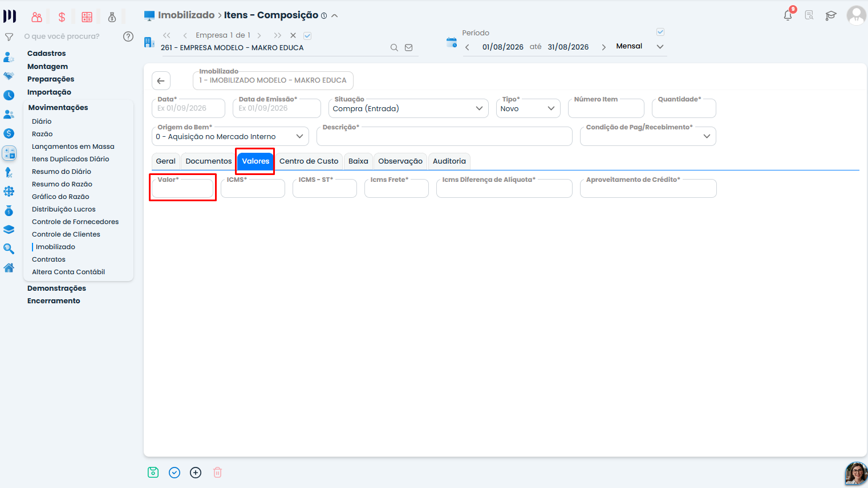Screen dimensions: 868x488
Task: Open the Origem do Bem dropdown
Action: click(230, 136)
